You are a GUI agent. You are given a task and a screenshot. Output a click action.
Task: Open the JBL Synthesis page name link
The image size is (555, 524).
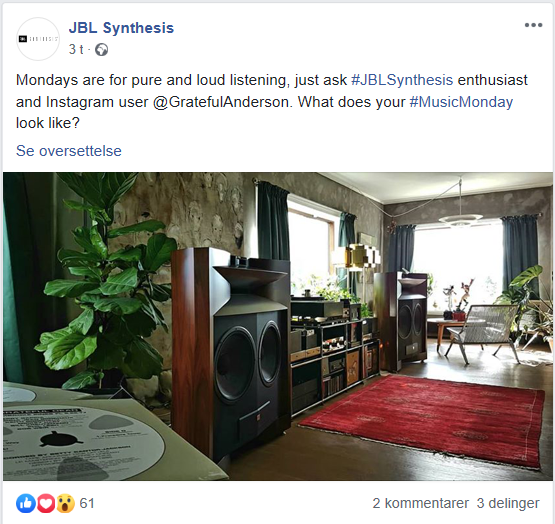121,28
